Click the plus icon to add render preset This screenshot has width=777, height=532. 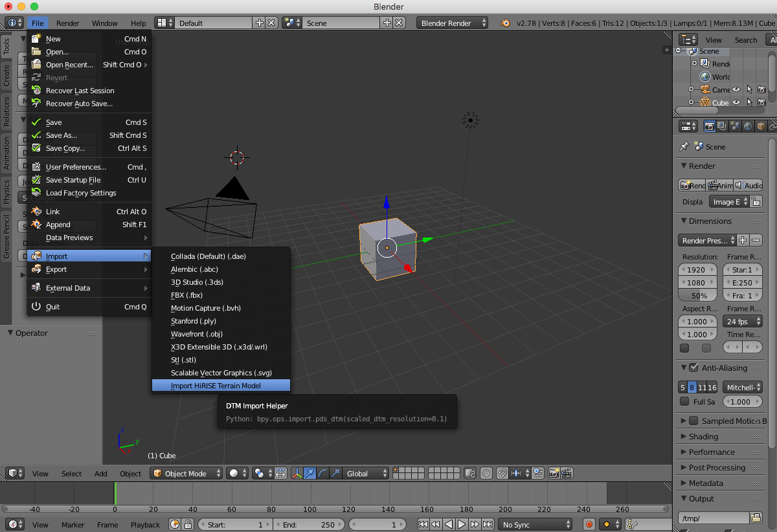click(x=743, y=240)
